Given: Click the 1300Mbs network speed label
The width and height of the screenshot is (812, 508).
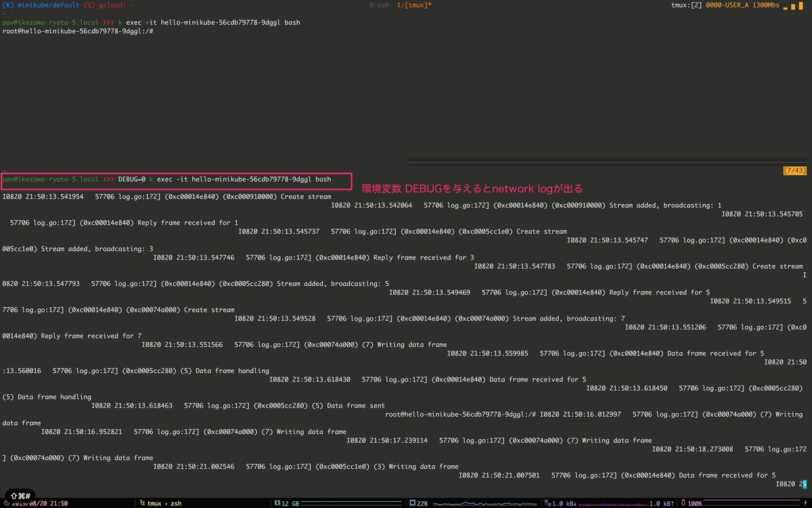Looking at the screenshot, I should click(765, 5).
